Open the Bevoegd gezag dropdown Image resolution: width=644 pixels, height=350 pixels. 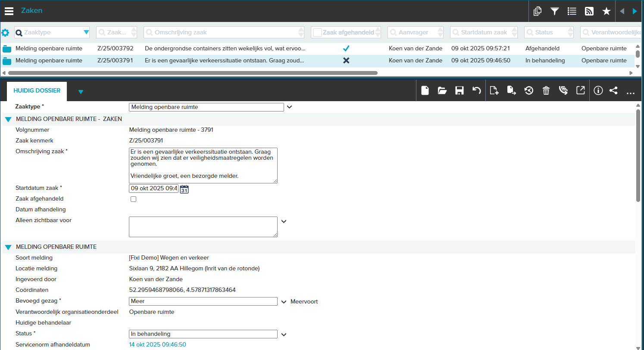[284, 302]
